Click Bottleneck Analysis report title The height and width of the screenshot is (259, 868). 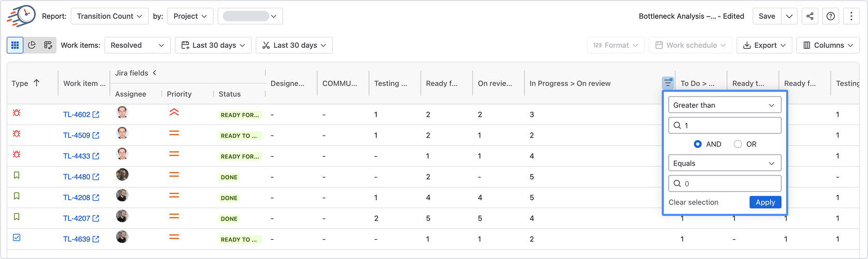click(x=691, y=16)
